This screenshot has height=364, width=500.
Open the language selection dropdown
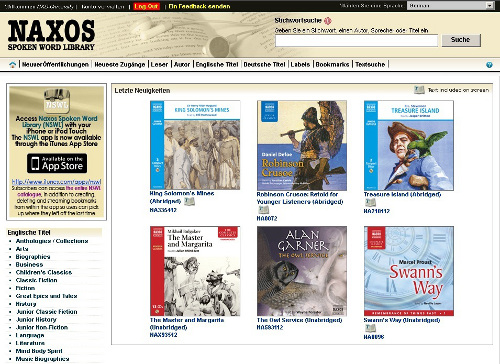pos(450,6)
